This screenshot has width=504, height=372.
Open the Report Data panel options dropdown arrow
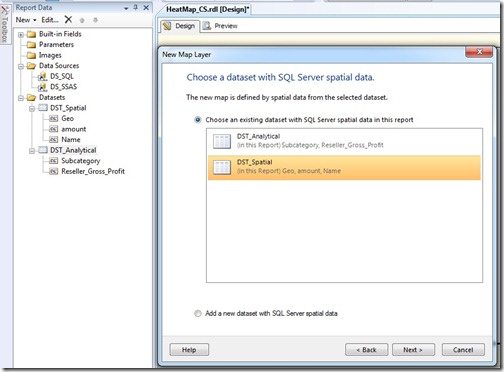click(x=126, y=8)
